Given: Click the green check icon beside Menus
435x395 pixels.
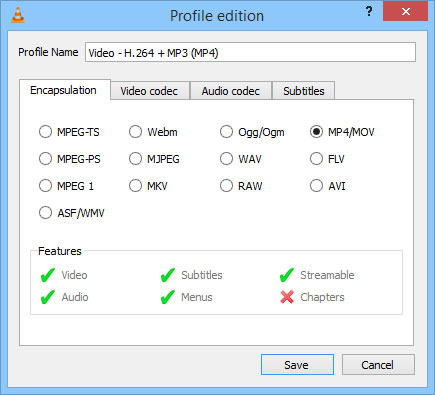Looking at the screenshot, I should [x=167, y=297].
